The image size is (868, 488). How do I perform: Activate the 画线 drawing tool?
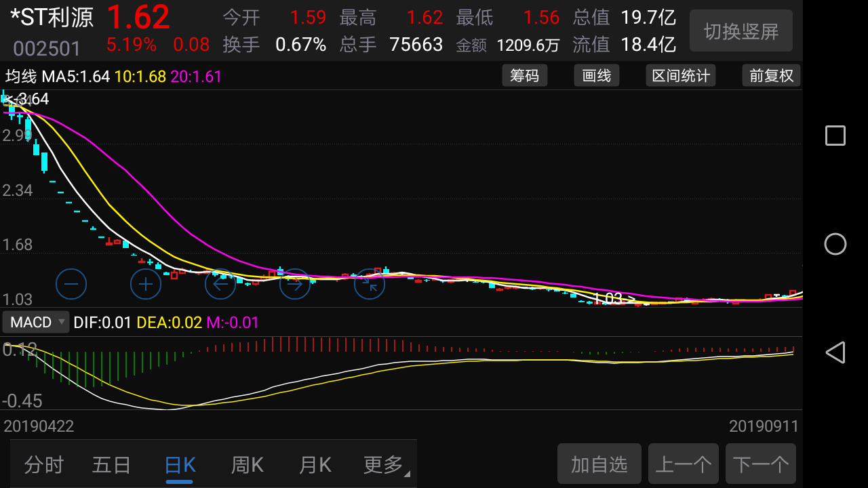coord(596,75)
